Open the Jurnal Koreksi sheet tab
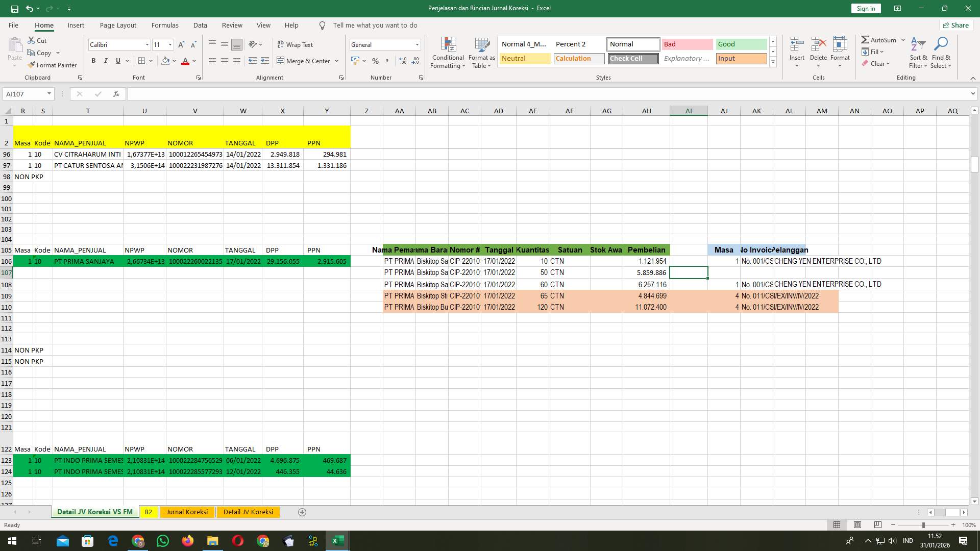Image resolution: width=980 pixels, height=551 pixels. tap(187, 512)
